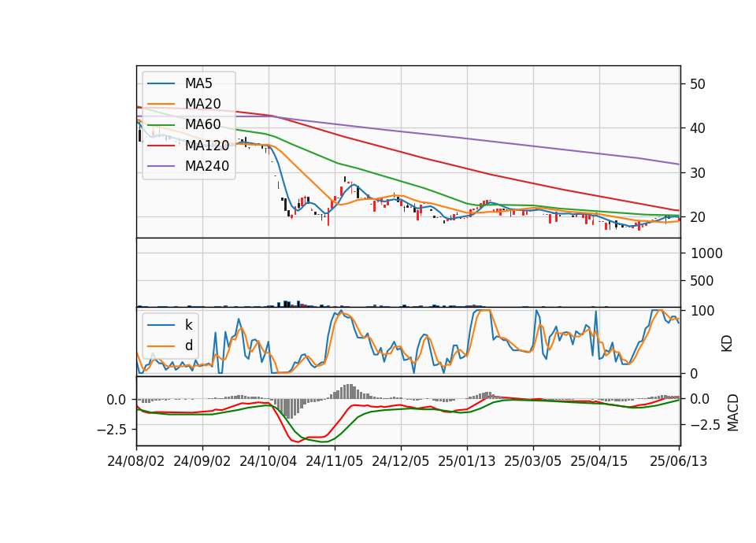Image resolution: width=756 pixels, height=543 pixels.
Task: Click the left MACD axis value 0.0
Action: pos(117,400)
